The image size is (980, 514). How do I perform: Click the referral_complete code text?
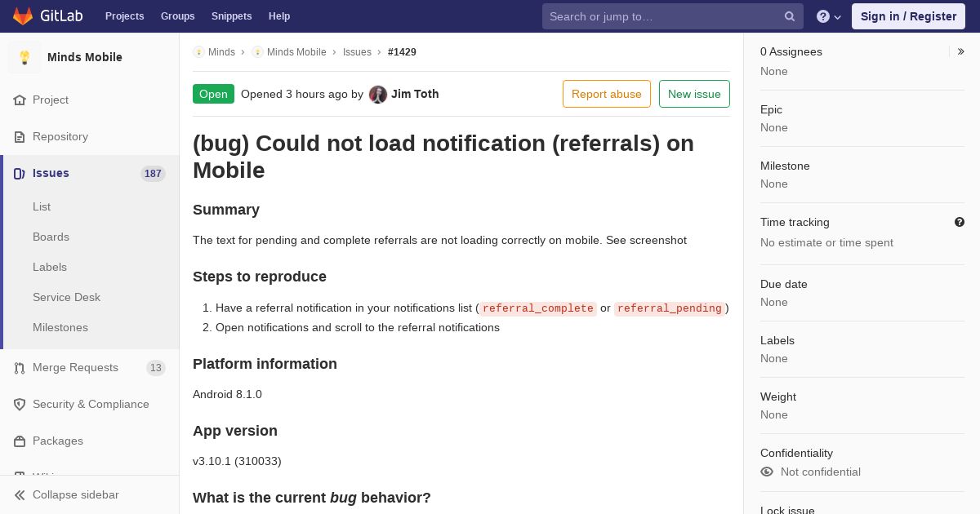tap(538, 308)
